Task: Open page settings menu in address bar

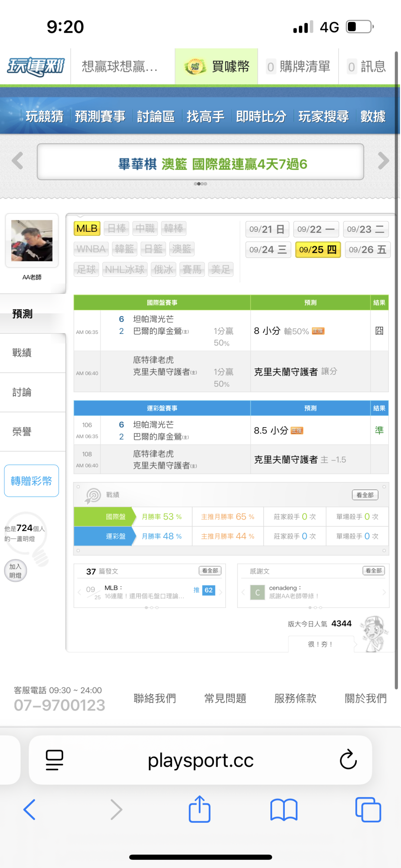Action: point(54,760)
